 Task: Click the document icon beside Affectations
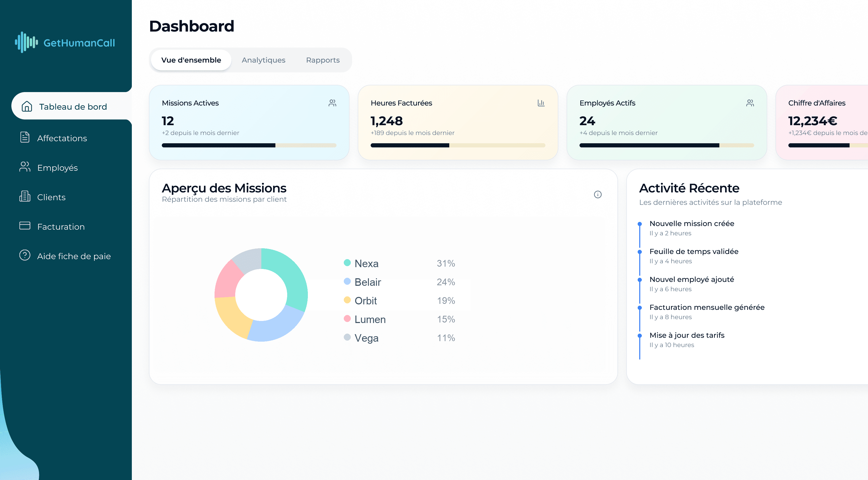pyautogui.click(x=25, y=138)
